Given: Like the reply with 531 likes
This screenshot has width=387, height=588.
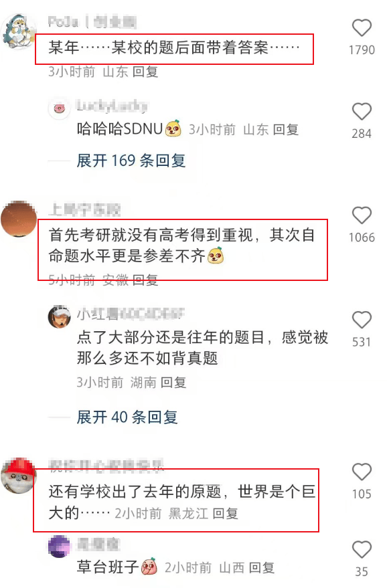Looking at the screenshot, I should (362, 320).
